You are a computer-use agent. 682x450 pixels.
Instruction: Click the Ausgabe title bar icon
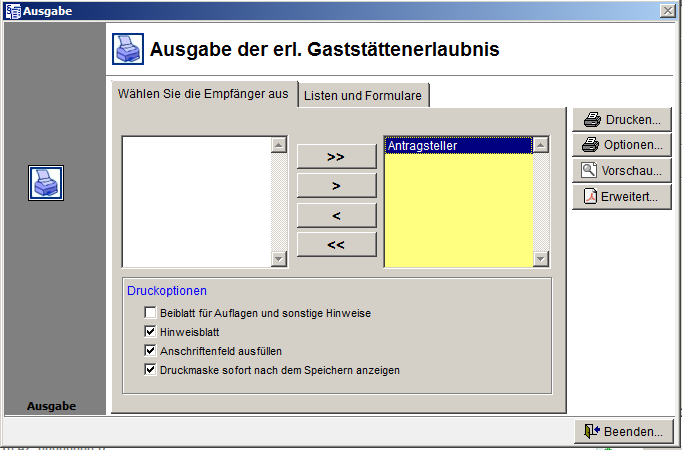[x=11, y=10]
